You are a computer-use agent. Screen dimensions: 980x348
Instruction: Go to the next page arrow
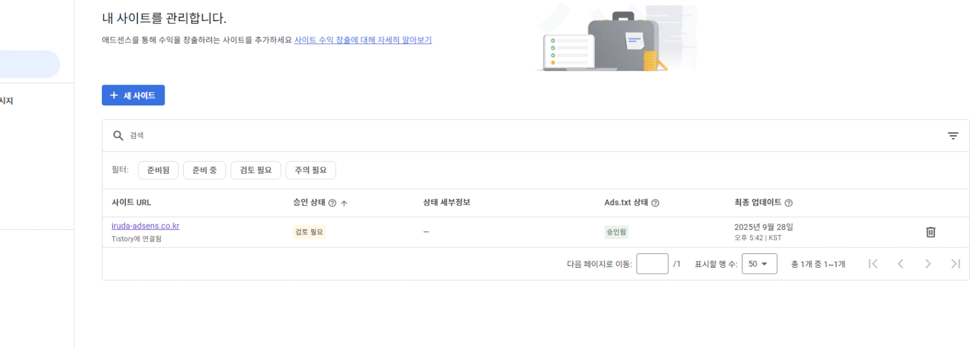(x=928, y=264)
